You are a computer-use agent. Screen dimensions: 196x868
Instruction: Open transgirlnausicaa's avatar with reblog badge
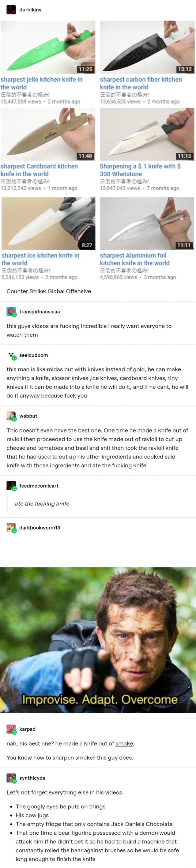tap(11, 312)
